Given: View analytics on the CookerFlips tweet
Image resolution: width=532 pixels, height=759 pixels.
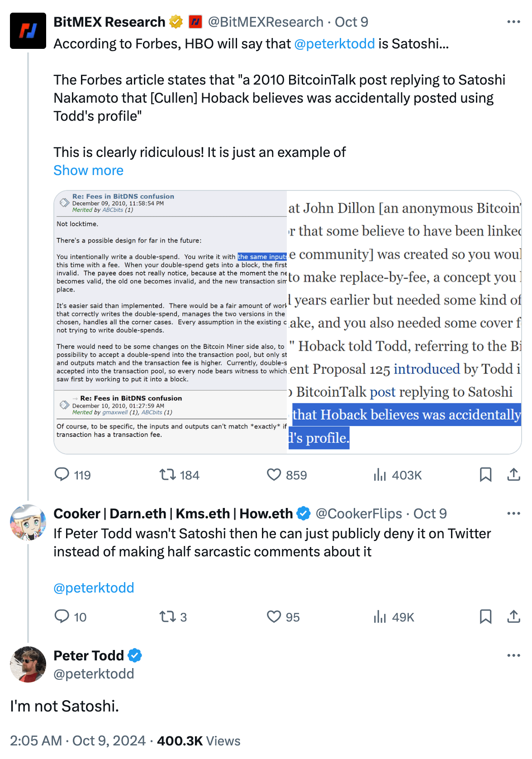Looking at the screenshot, I should coord(381,617).
